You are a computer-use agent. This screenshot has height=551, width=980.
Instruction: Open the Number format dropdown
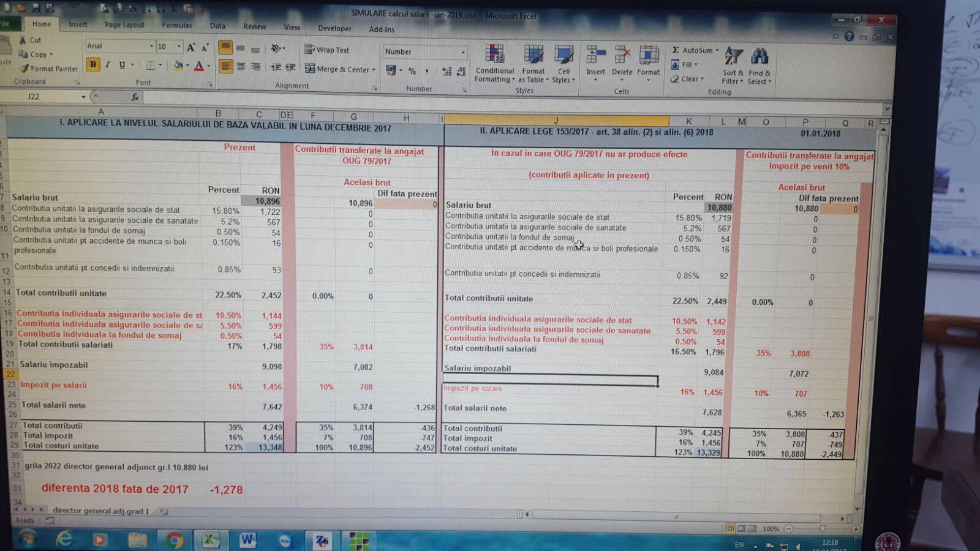(x=463, y=52)
